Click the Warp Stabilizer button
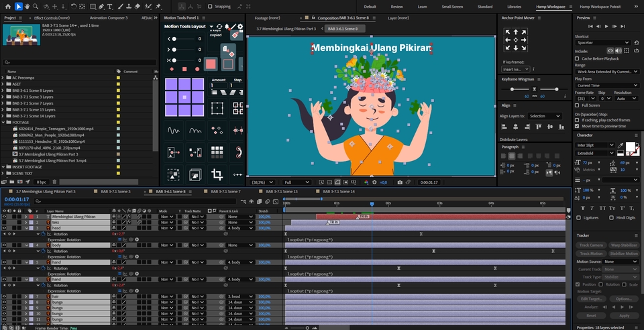644x330 pixels. 624,245
